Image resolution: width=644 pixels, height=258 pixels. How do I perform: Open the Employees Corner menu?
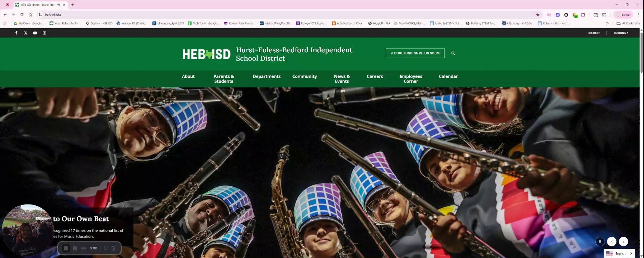tap(411, 79)
